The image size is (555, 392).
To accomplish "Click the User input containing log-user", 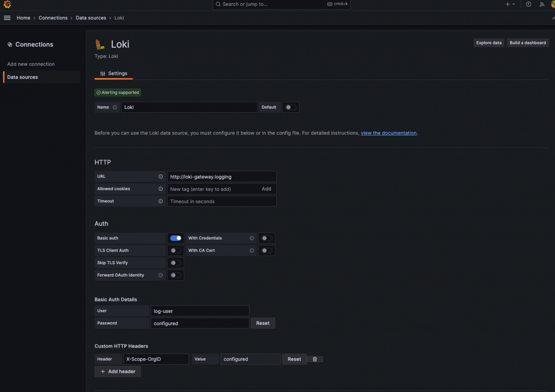I will pyautogui.click(x=200, y=311).
